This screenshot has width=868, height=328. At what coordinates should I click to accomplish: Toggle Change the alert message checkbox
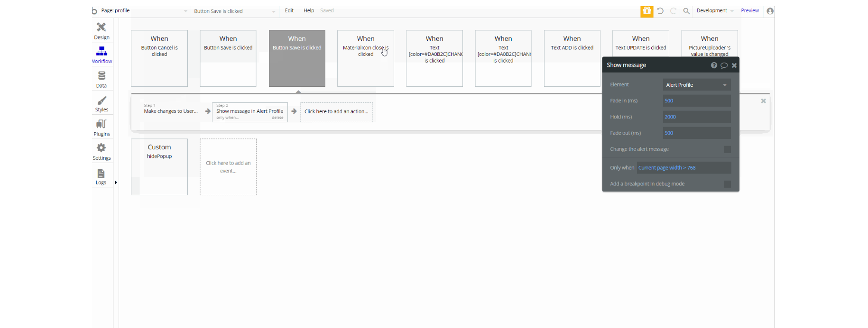click(x=727, y=149)
